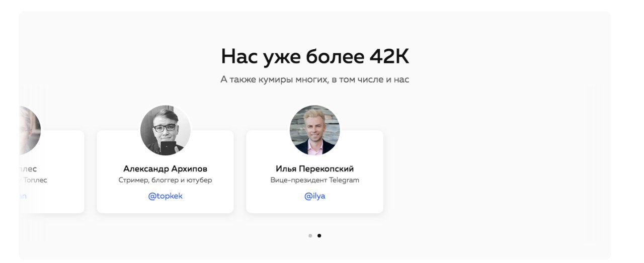Click the truncated Топлес description on left card

click(x=33, y=180)
